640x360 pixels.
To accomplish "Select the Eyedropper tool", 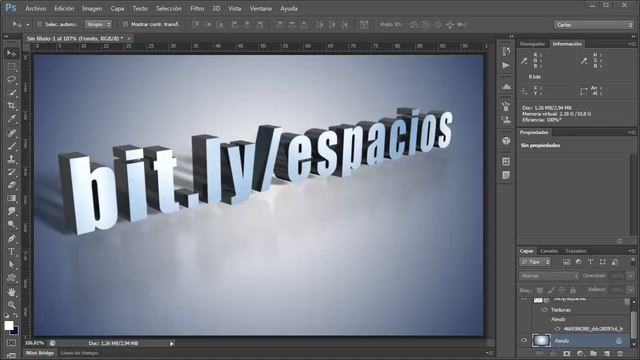I will point(11,119).
